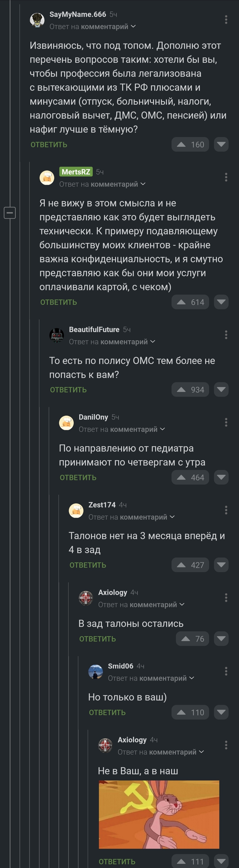Reply to BeautifulFuture's OMS comment
This screenshot has height=868, width=239.
68,390
